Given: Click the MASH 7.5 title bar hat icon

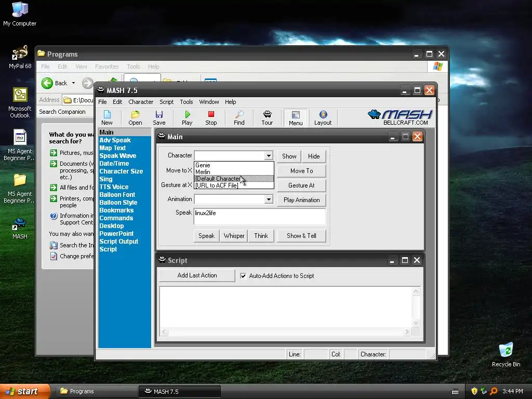Looking at the screenshot, I should click(100, 90).
